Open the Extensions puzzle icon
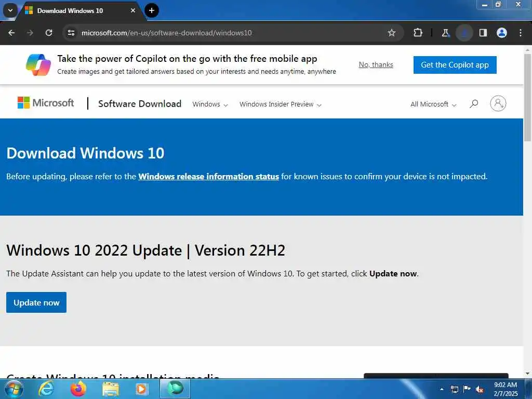 pos(418,33)
